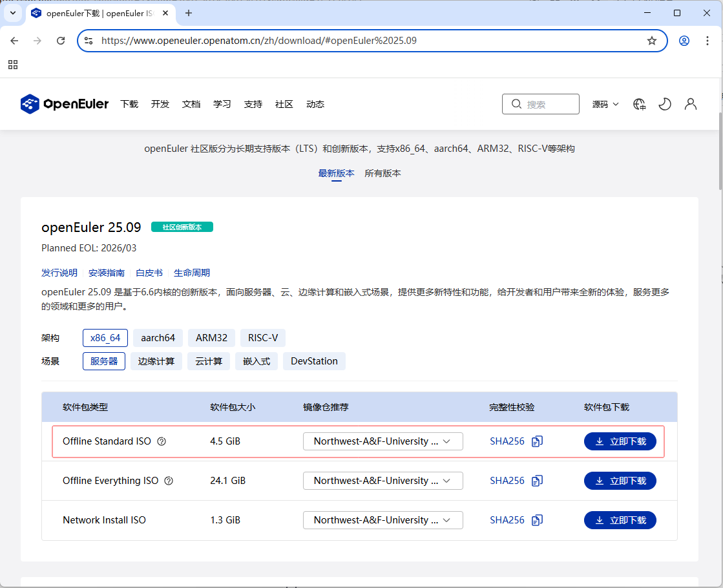Select the RISC-V architecture option

pyautogui.click(x=263, y=338)
